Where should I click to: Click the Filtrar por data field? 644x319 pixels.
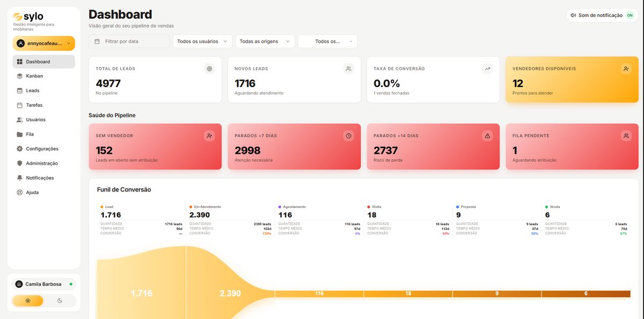(x=129, y=41)
